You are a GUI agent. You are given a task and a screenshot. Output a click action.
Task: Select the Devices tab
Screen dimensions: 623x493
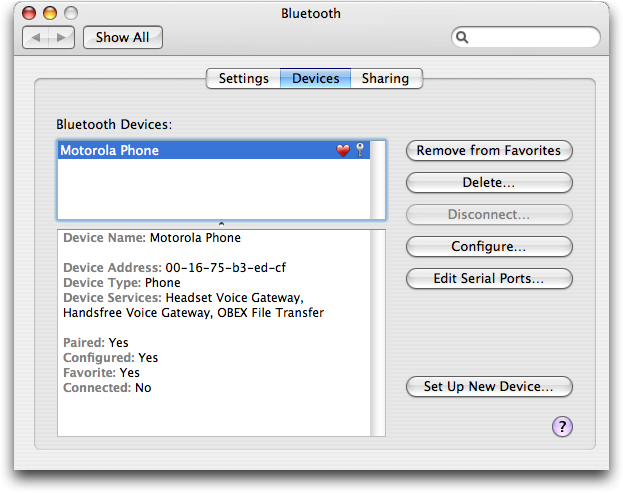[x=315, y=78]
